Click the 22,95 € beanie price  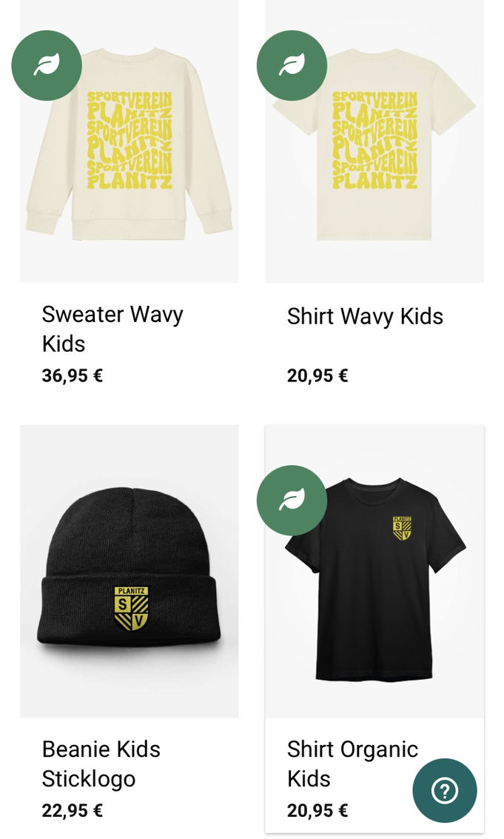point(72,810)
